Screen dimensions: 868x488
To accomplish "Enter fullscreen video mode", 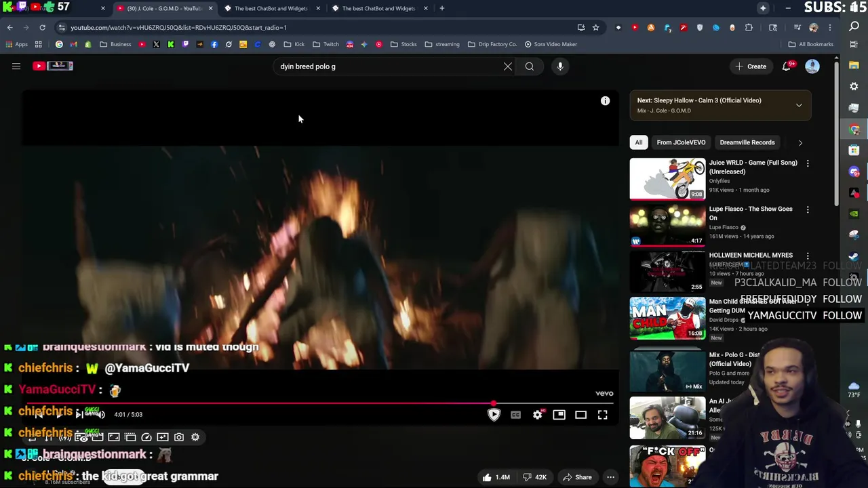I will click(x=602, y=415).
